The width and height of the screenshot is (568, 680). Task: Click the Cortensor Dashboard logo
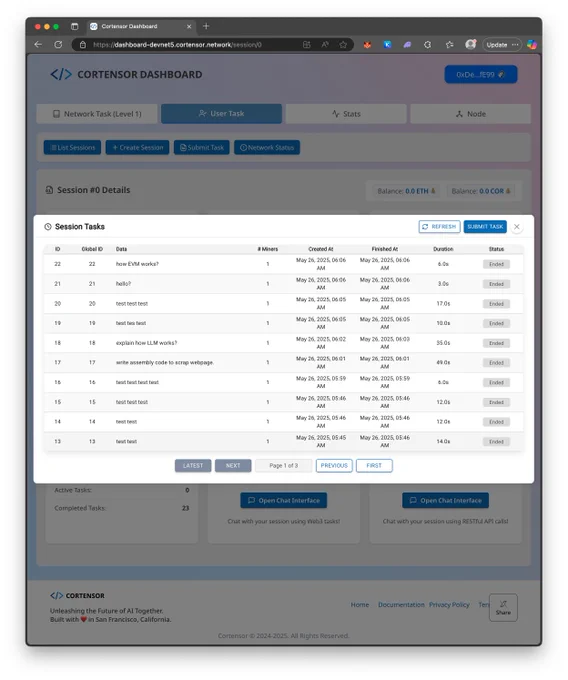point(126,75)
